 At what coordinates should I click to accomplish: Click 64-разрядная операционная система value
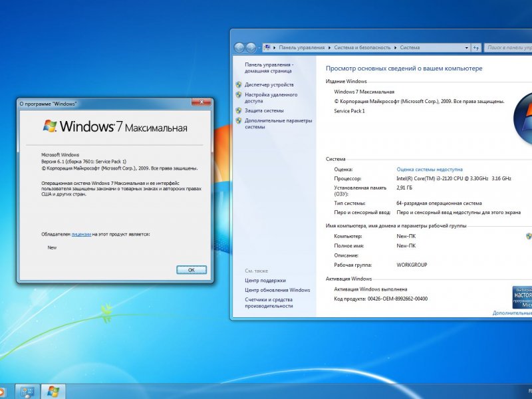439,203
